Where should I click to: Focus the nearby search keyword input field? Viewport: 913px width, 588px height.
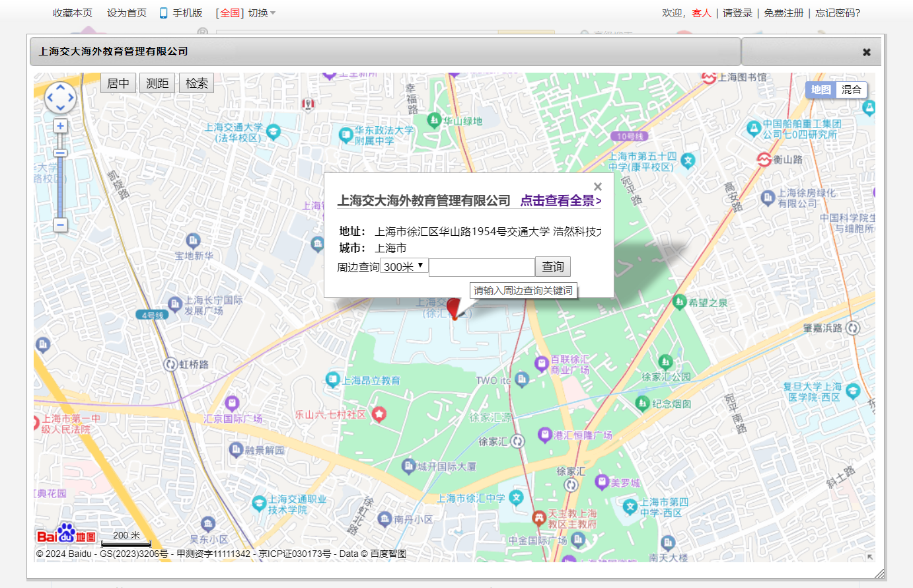[481, 267]
